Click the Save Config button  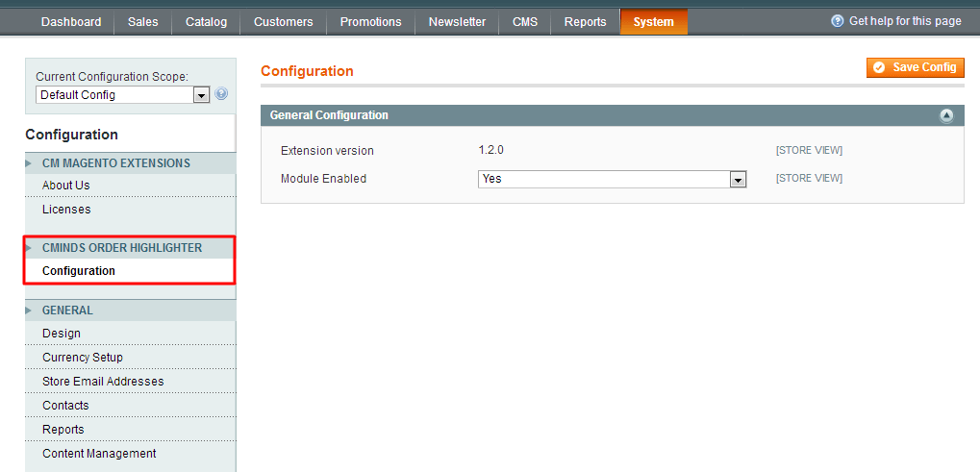(x=915, y=67)
